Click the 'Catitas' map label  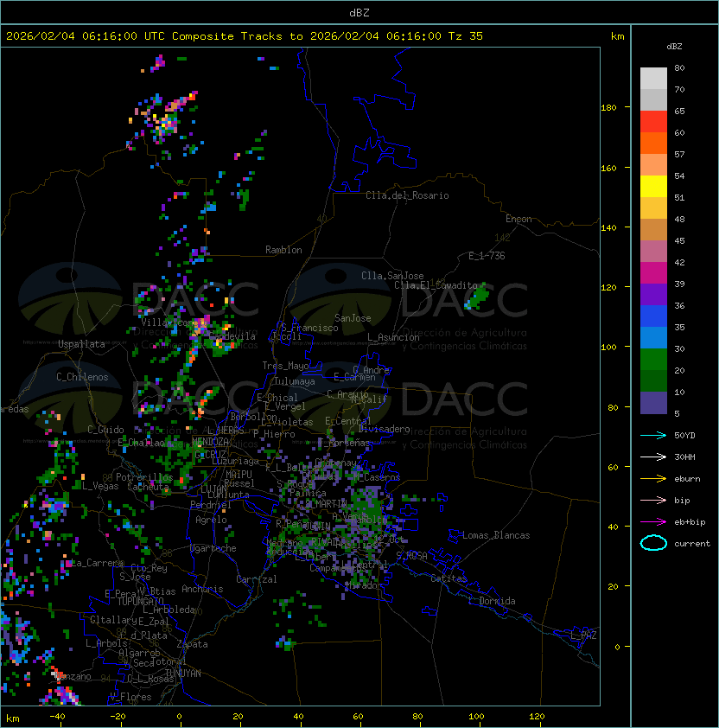click(449, 578)
